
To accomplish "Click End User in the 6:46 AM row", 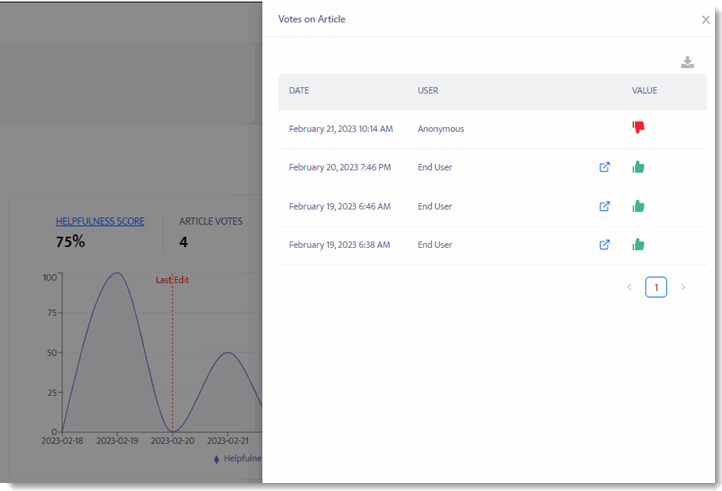I will (435, 206).
